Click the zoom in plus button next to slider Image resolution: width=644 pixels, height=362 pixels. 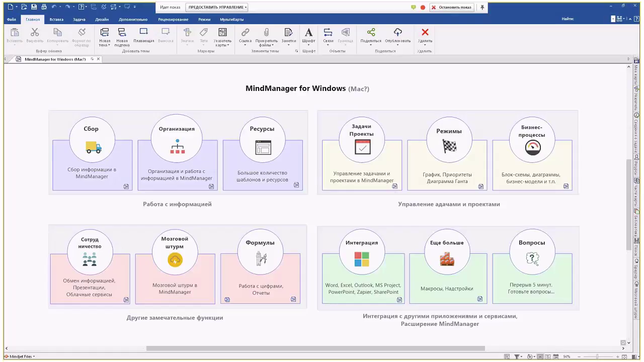click(x=617, y=356)
